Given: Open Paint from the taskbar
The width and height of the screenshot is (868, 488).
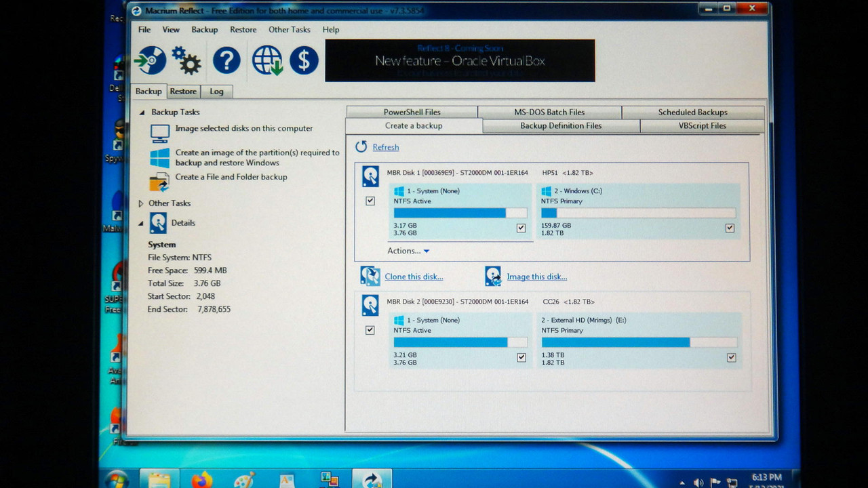Looking at the screenshot, I should 244,481.
